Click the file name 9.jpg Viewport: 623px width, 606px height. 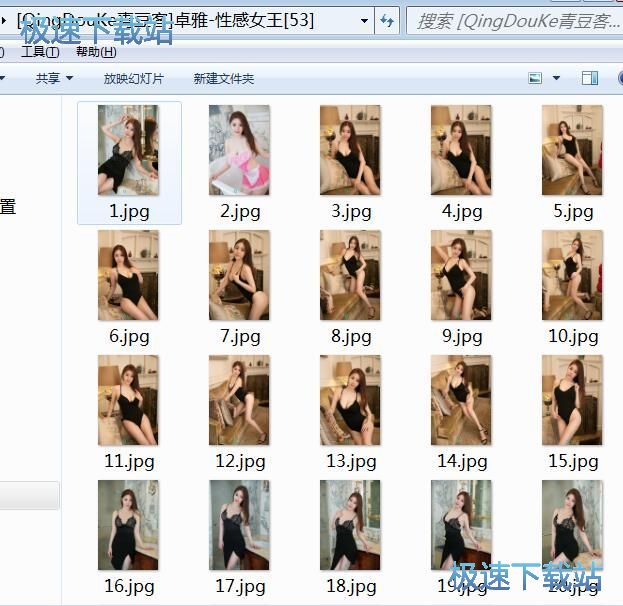click(462, 337)
